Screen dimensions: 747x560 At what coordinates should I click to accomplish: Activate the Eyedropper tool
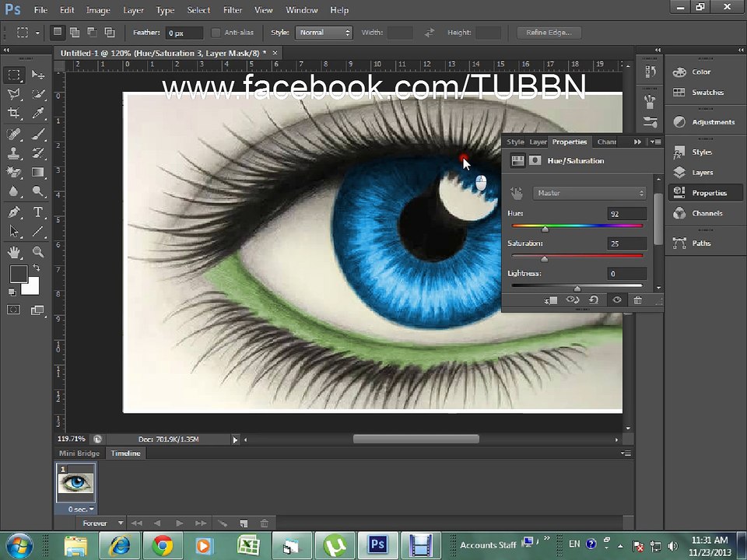(x=38, y=113)
